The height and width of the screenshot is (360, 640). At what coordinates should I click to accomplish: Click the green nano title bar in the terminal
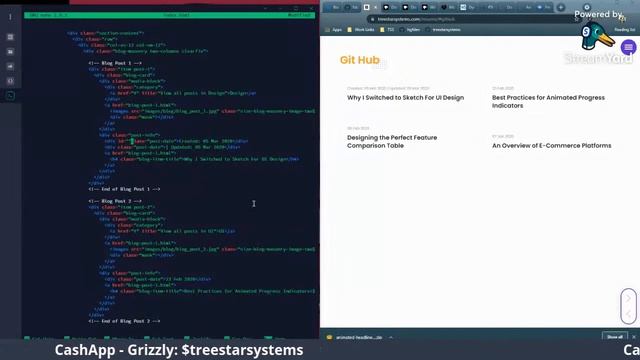point(170,15)
